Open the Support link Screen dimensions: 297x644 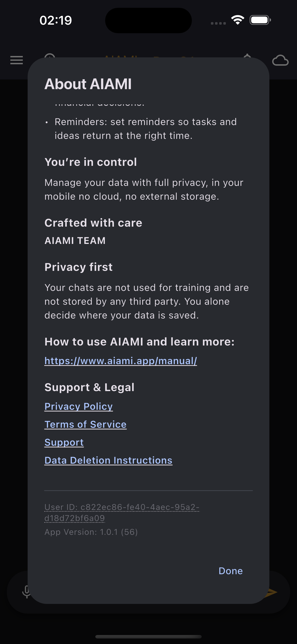64,442
